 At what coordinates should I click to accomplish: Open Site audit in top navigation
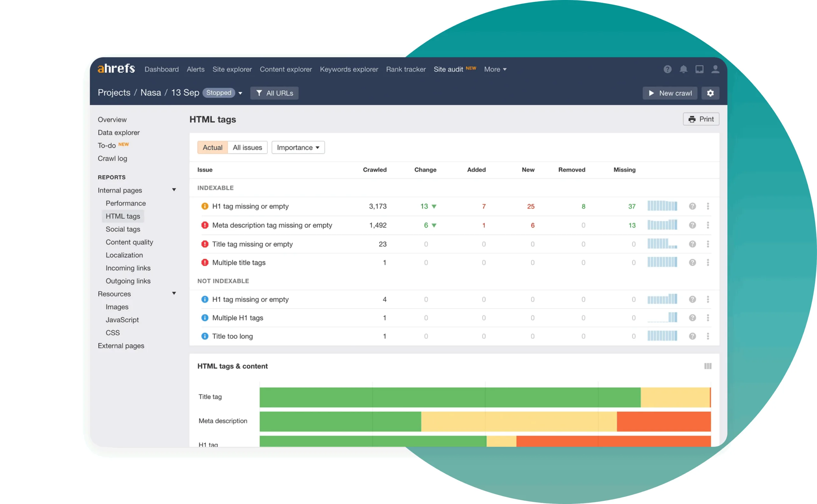coord(448,69)
